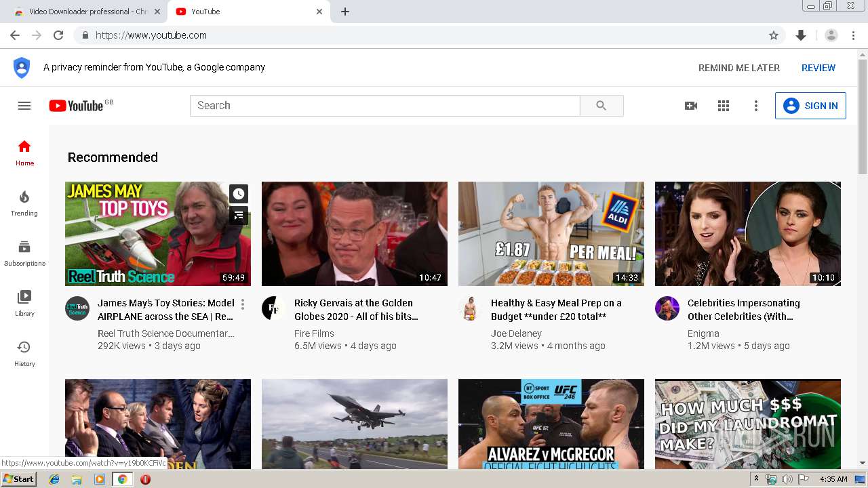The width and height of the screenshot is (868, 488).
Task: Open Chrome profile avatar icon
Action: click(x=831, y=35)
